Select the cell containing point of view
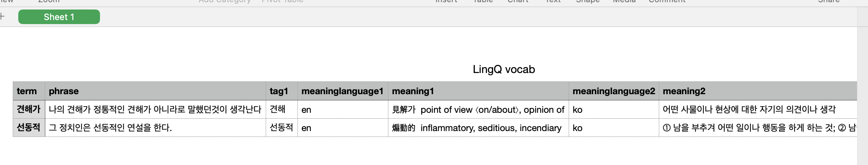The width and height of the screenshot is (868, 165). click(x=479, y=109)
